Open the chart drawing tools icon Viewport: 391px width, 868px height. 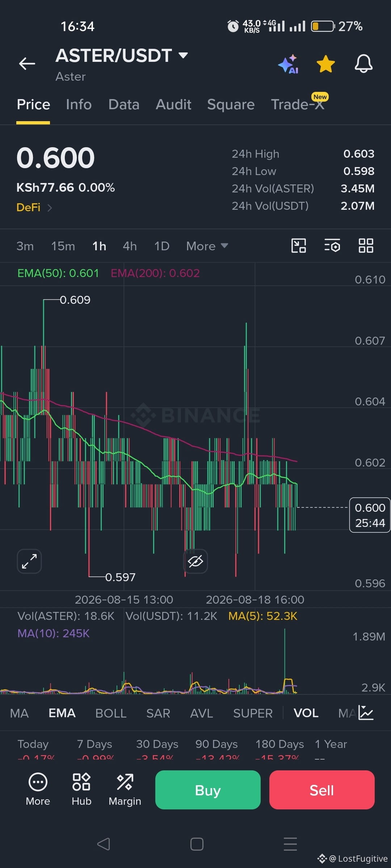(299, 246)
